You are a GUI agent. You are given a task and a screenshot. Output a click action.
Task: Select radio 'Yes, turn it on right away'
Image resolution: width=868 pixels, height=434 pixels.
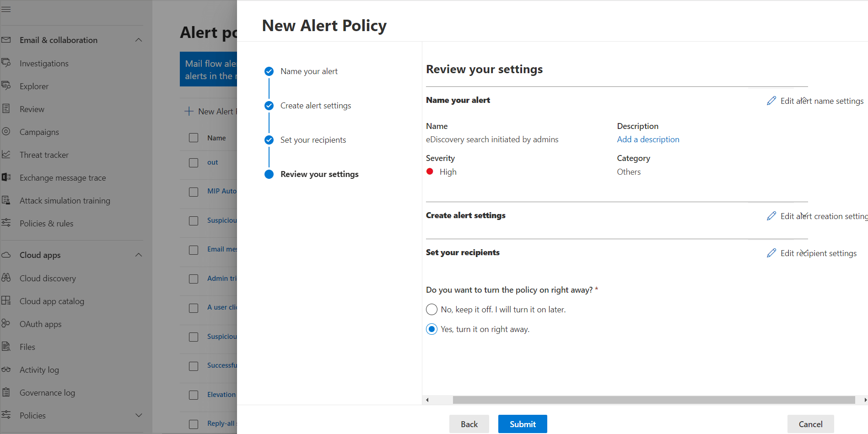click(x=431, y=329)
